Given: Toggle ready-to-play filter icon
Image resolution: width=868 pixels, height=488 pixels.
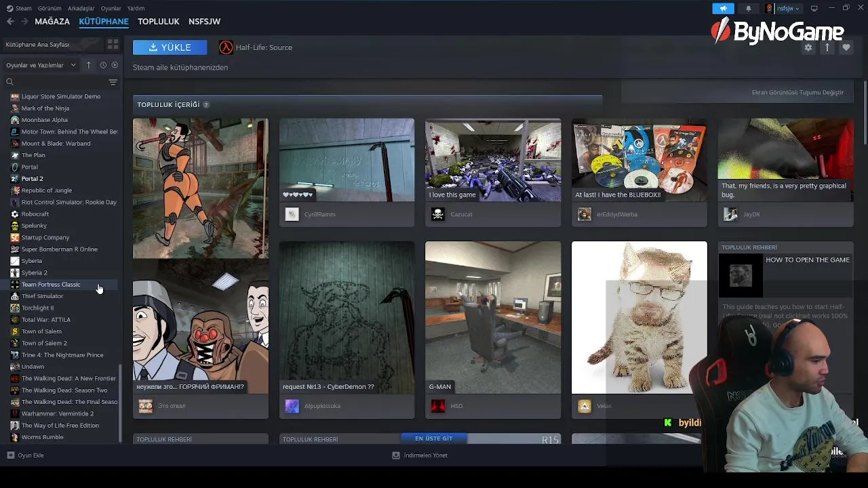Looking at the screenshot, I should point(115,65).
